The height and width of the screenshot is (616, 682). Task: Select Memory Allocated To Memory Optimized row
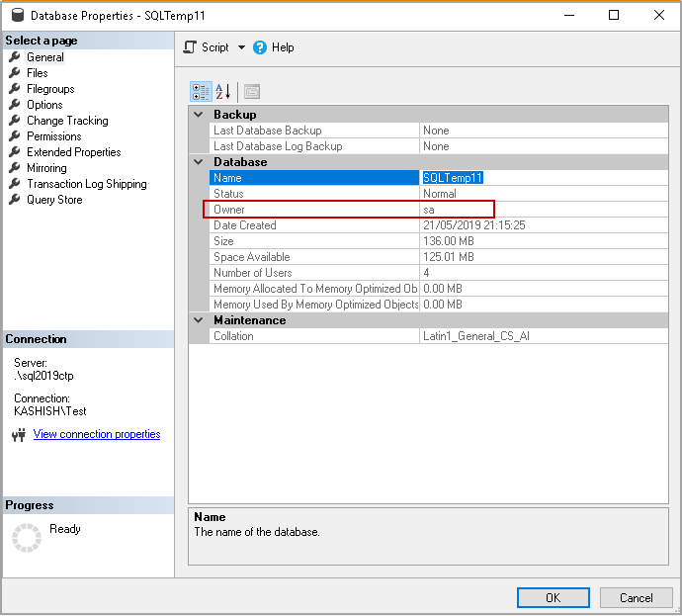pyautogui.click(x=439, y=289)
